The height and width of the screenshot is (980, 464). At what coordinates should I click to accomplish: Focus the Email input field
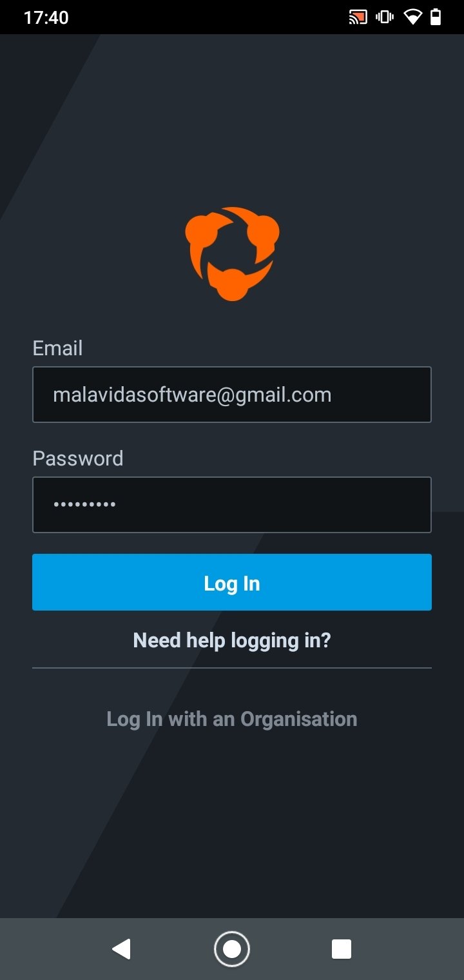coord(232,395)
